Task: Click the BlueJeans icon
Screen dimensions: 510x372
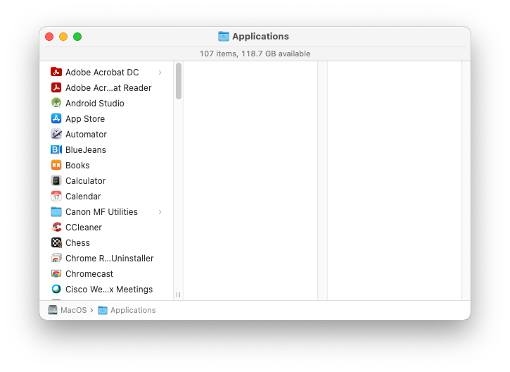Action: point(56,149)
